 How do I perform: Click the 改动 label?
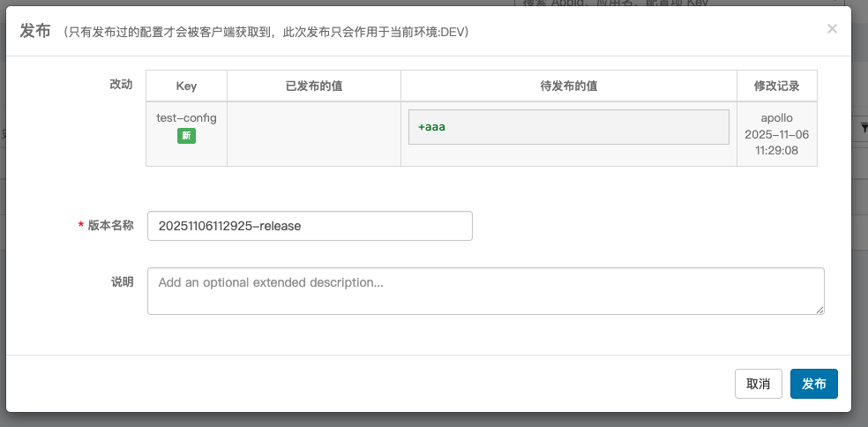point(121,85)
